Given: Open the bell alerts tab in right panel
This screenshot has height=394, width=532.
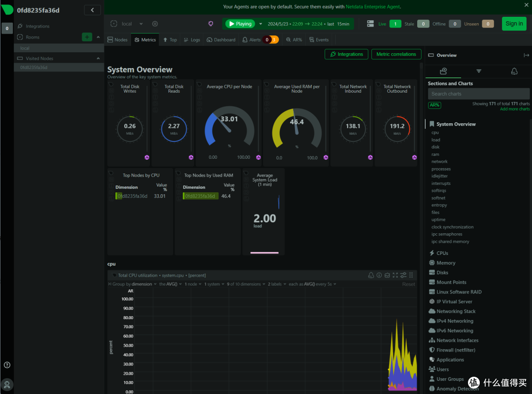Looking at the screenshot, I should coord(514,71).
